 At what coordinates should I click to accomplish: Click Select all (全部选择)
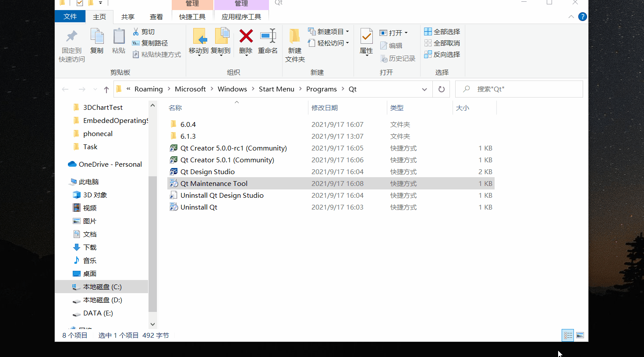coord(442,31)
